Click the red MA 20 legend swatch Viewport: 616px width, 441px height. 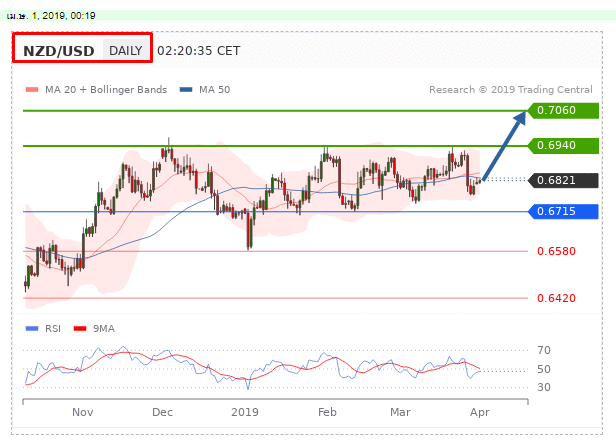[x=32, y=90]
